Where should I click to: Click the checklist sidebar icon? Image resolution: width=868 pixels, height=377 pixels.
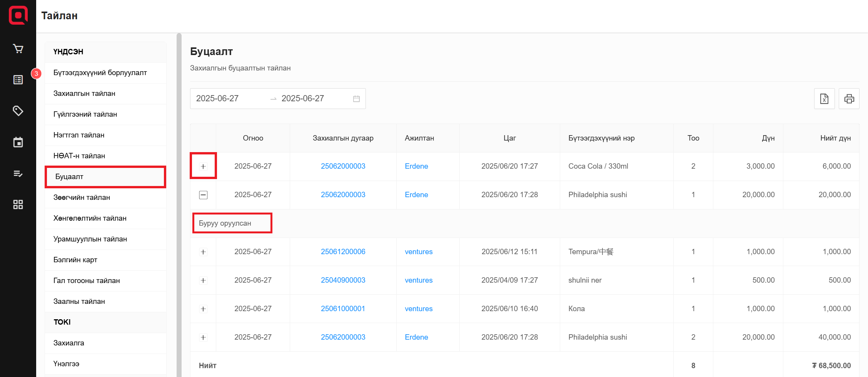18,174
